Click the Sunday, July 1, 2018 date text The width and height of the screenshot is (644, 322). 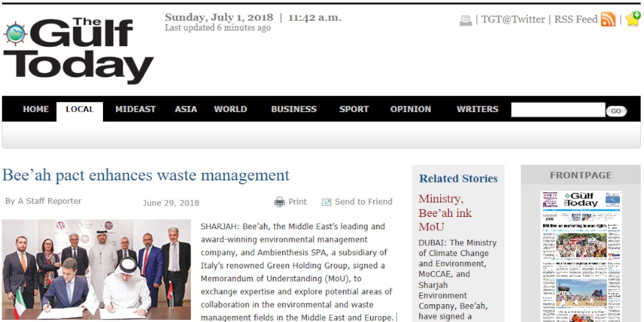[x=219, y=17]
